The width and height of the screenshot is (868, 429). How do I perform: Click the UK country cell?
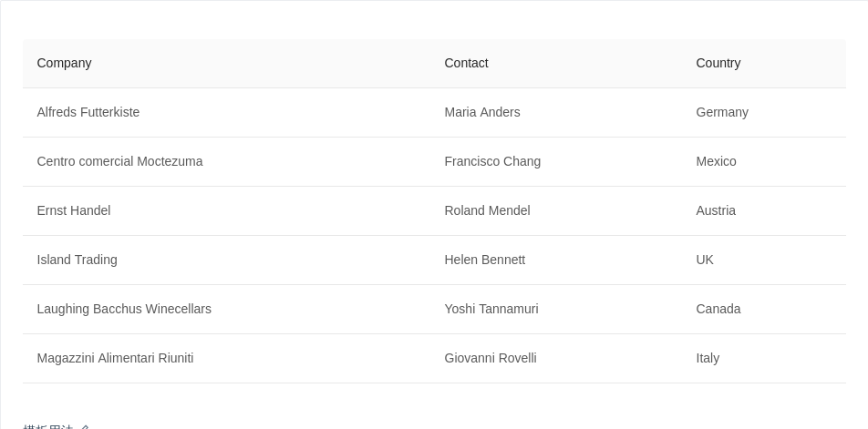pos(705,260)
